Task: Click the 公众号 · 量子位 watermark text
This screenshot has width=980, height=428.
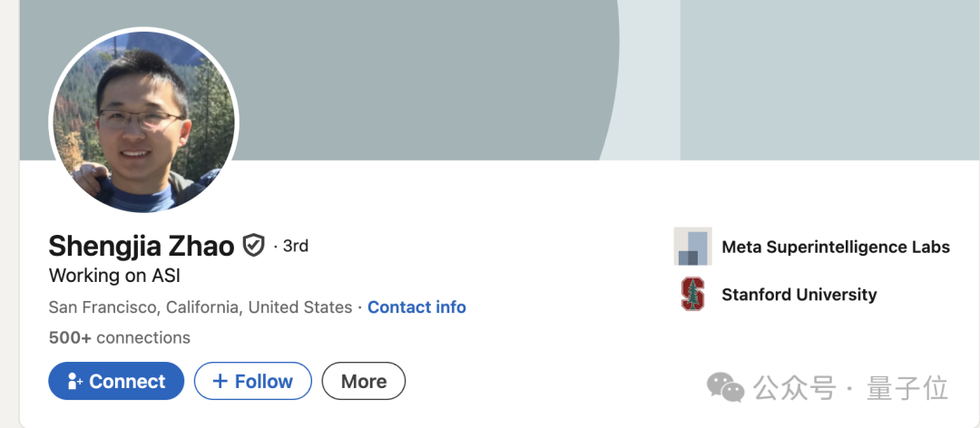Action: [x=850, y=388]
